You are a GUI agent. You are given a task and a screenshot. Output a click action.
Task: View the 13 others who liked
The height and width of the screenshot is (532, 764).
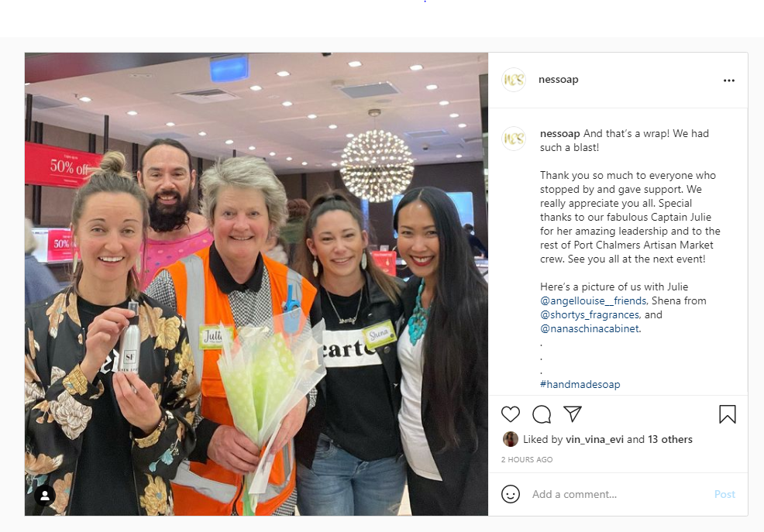pyautogui.click(x=670, y=440)
